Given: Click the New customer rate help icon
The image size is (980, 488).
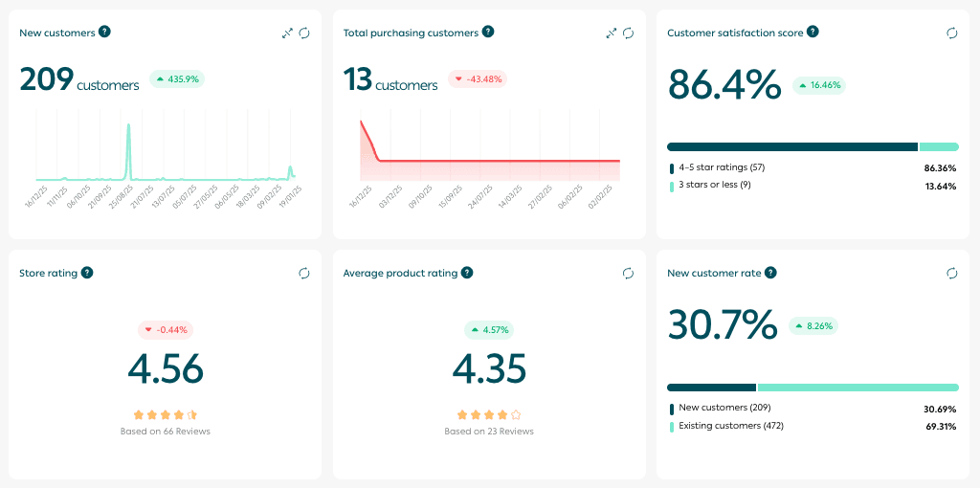Looking at the screenshot, I should tap(770, 273).
